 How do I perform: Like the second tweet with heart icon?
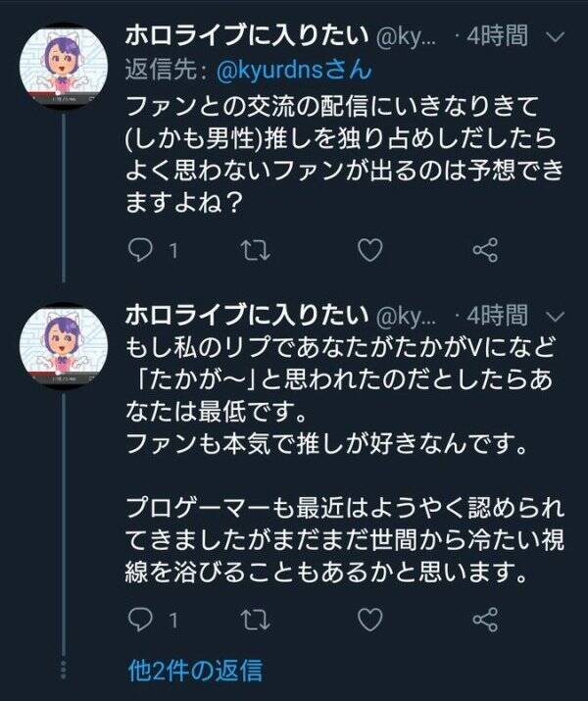pos(370,620)
